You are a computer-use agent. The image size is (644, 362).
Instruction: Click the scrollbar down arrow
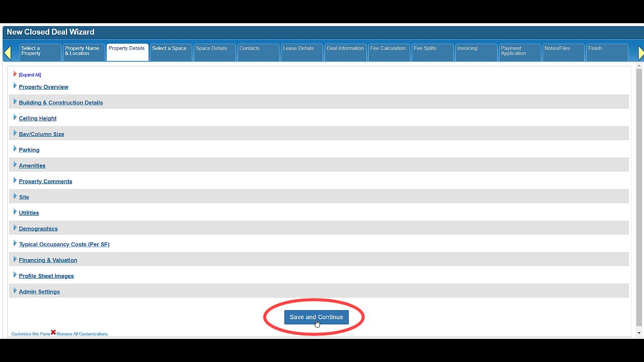(639, 333)
